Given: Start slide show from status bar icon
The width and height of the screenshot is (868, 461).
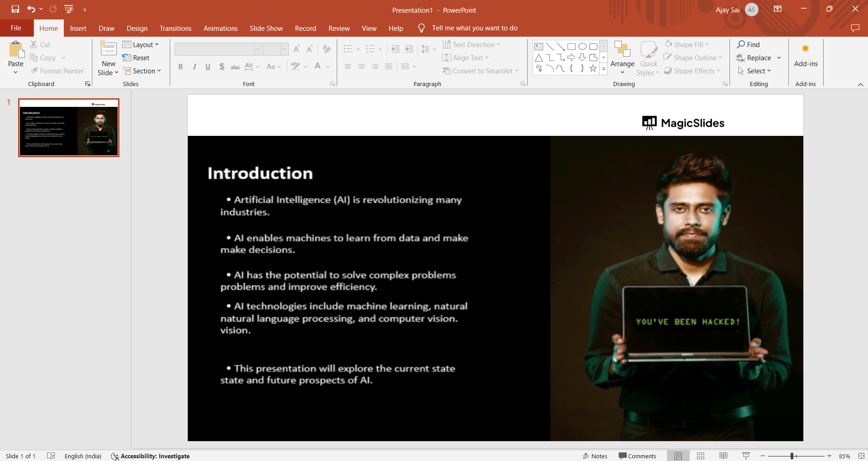Looking at the screenshot, I should pyautogui.click(x=746, y=456).
